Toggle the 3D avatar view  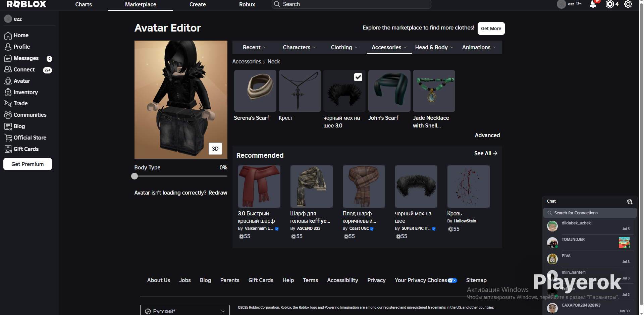[215, 149]
